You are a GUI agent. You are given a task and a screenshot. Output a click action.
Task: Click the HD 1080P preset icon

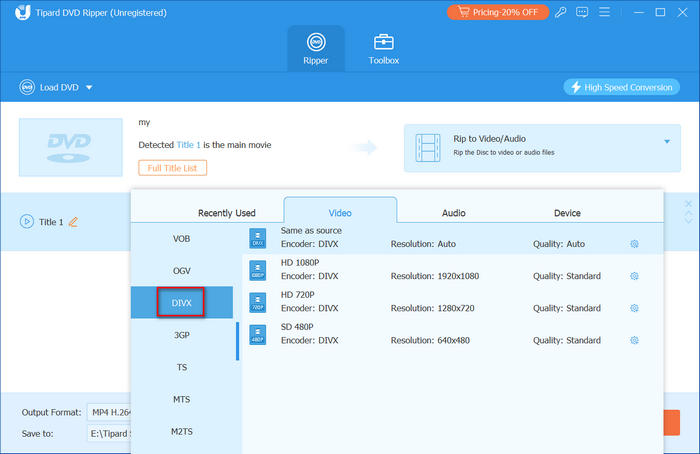click(258, 270)
